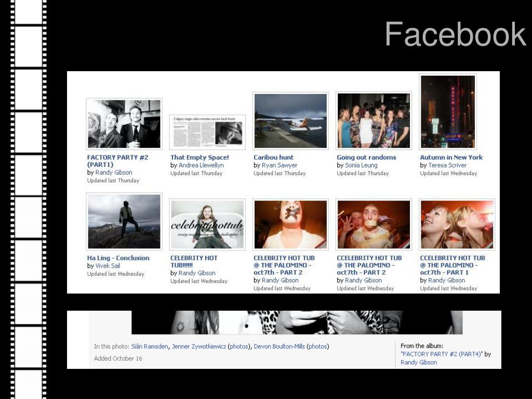The width and height of the screenshot is (532, 399).
Task: Click tagged name Devon Boulton-Mills
Action: point(279,347)
